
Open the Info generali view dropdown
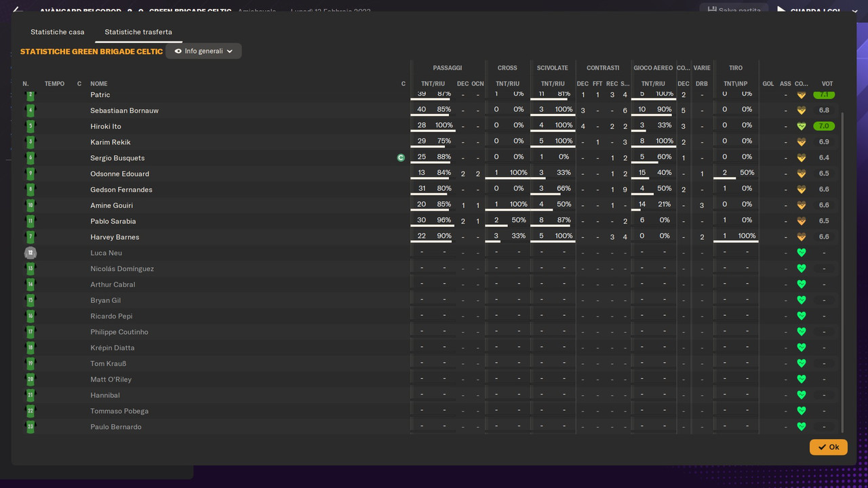[203, 51]
